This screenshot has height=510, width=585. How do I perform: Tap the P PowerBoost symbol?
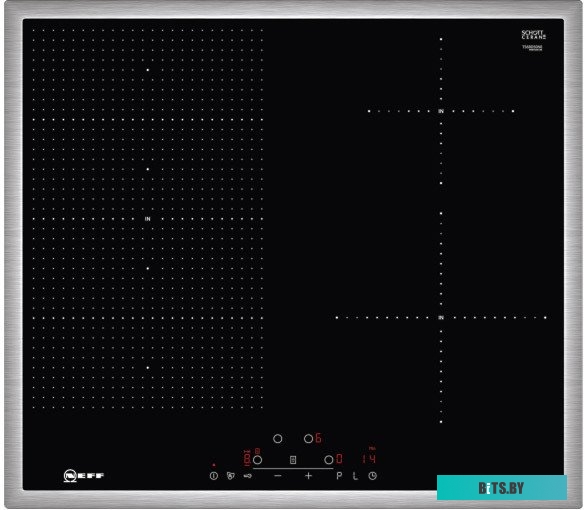pyautogui.click(x=339, y=476)
